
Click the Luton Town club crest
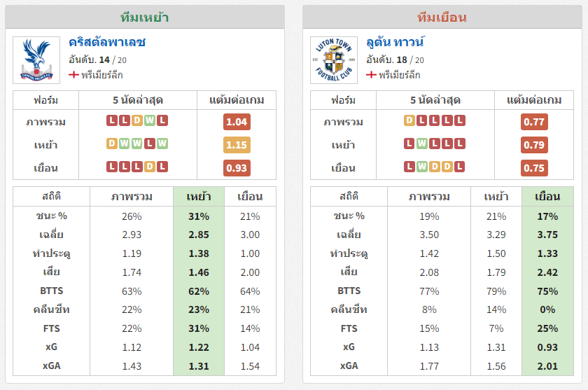(334, 60)
